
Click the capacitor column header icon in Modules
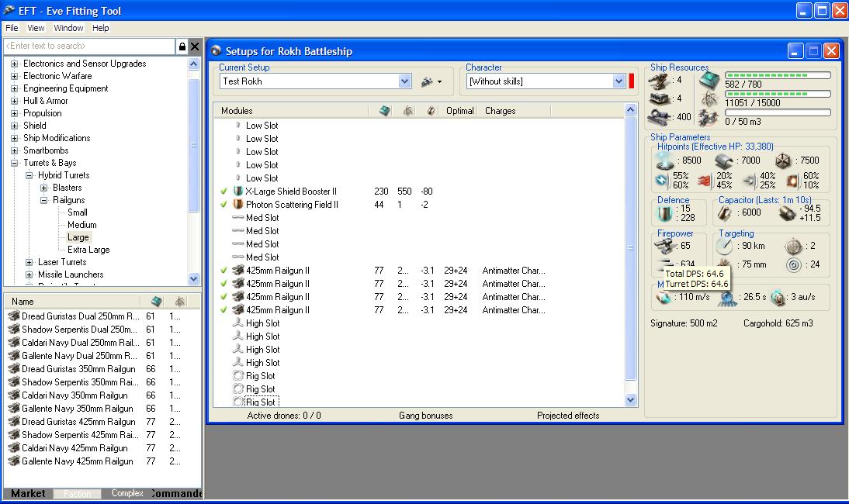pyautogui.click(x=431, y=111)
